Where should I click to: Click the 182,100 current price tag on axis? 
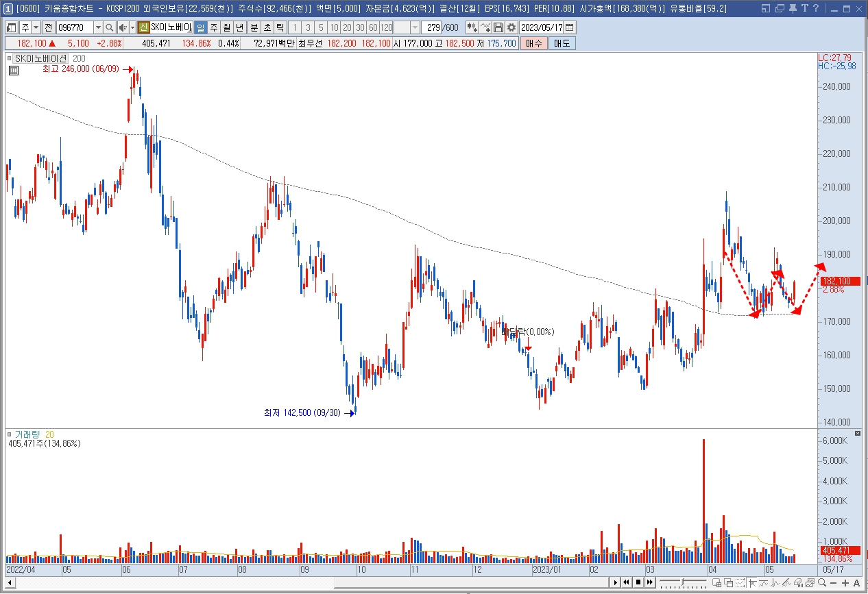pos(840,282)
